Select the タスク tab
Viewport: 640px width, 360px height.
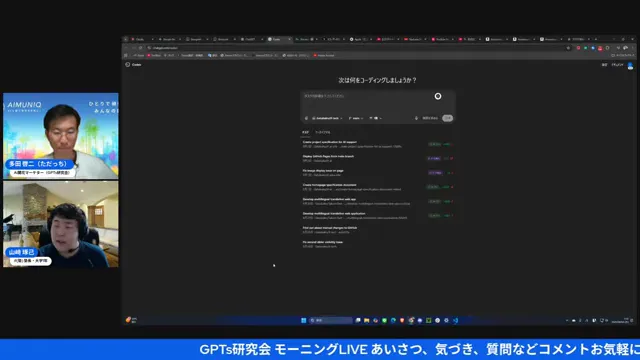[x=305, y=132]
